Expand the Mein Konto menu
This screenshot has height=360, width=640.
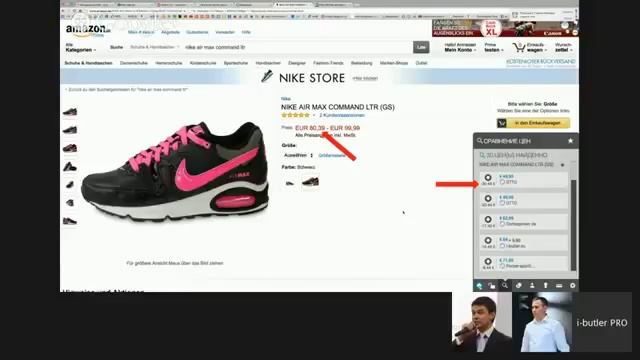(460, 47)
